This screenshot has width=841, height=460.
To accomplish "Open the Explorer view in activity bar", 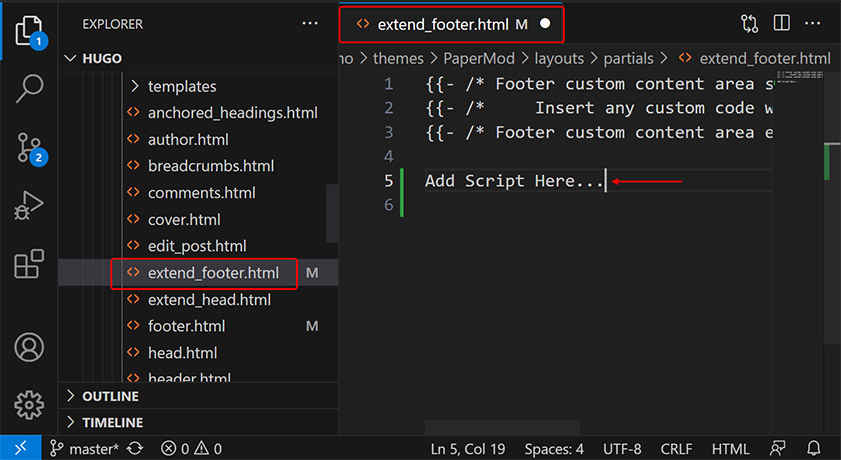I will click(29, 30).
